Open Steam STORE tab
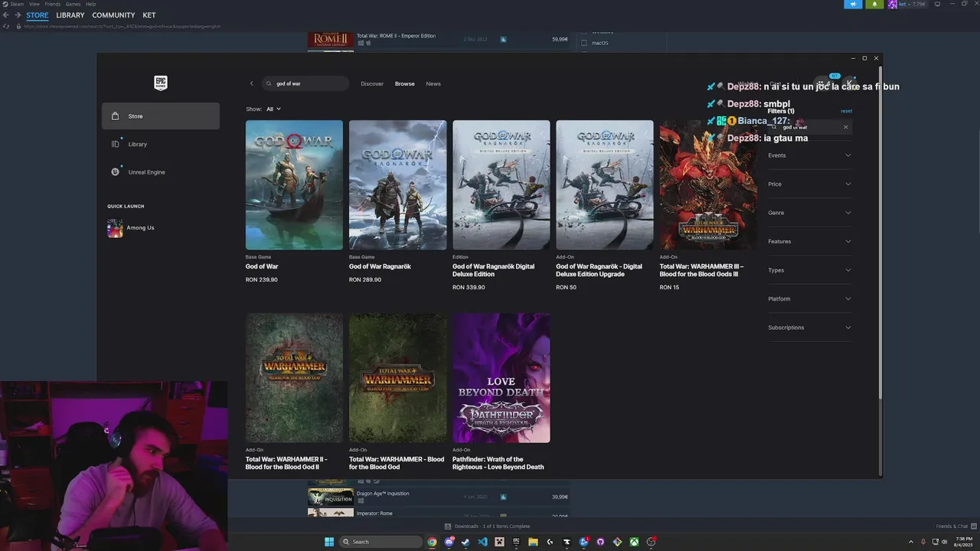Viewport: 980px width, 551px height. [x=37, y=15]
